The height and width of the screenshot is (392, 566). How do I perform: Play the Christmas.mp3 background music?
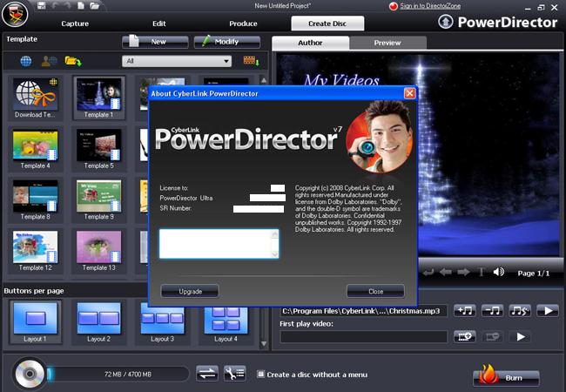point(548,311)
